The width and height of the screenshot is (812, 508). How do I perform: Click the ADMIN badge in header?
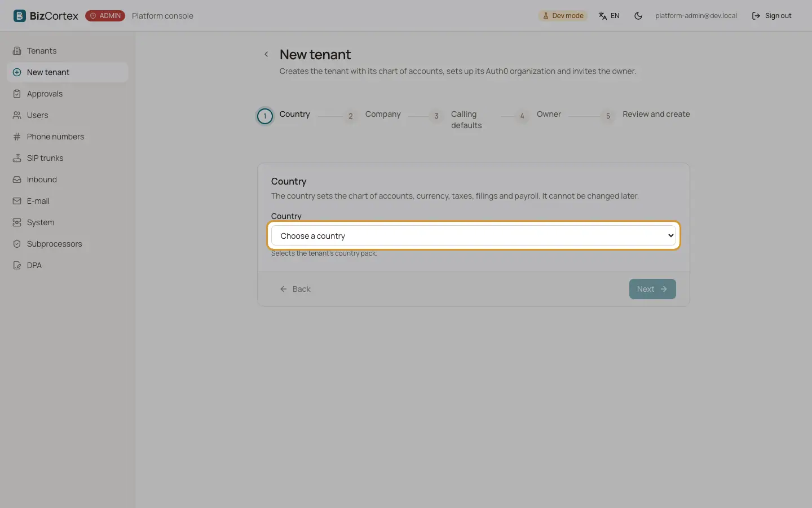pyautogui.click(x=105, y=16)
